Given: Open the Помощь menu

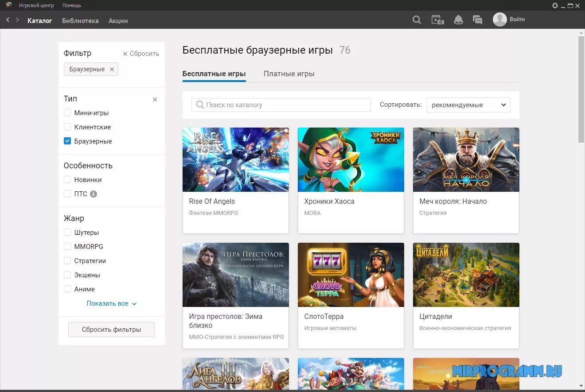Looking at the screenshot, I should tap(72, 5).
